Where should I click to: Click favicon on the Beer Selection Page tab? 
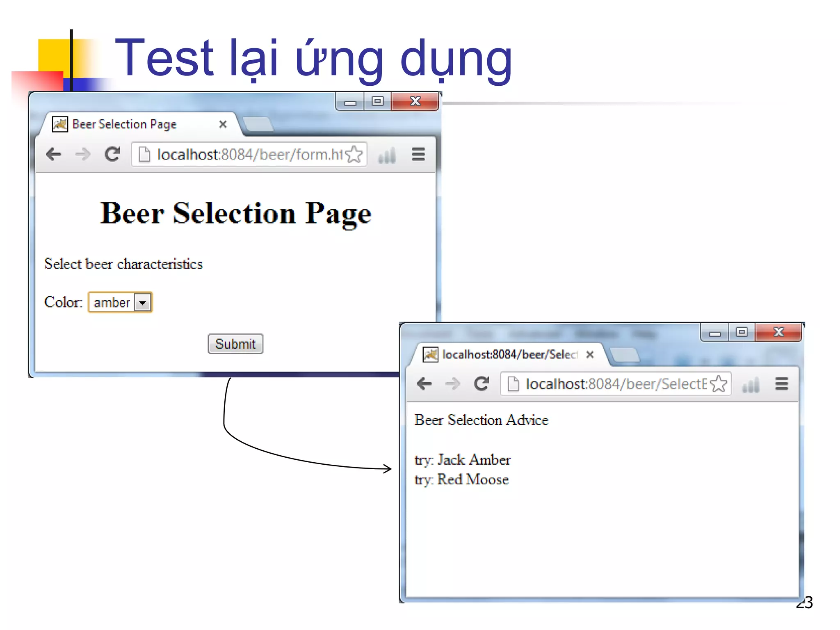click(60, 124)
